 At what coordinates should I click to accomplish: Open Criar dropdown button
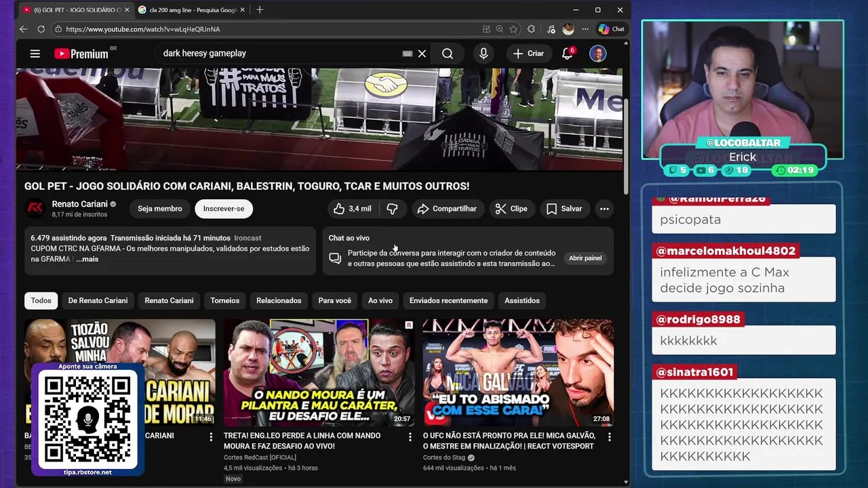(x=528, y=54)
